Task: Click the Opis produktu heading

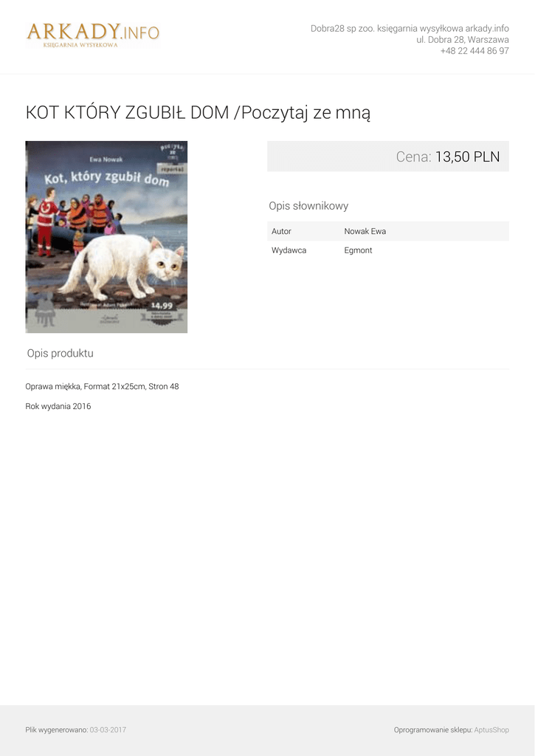Action: [61, 354]
